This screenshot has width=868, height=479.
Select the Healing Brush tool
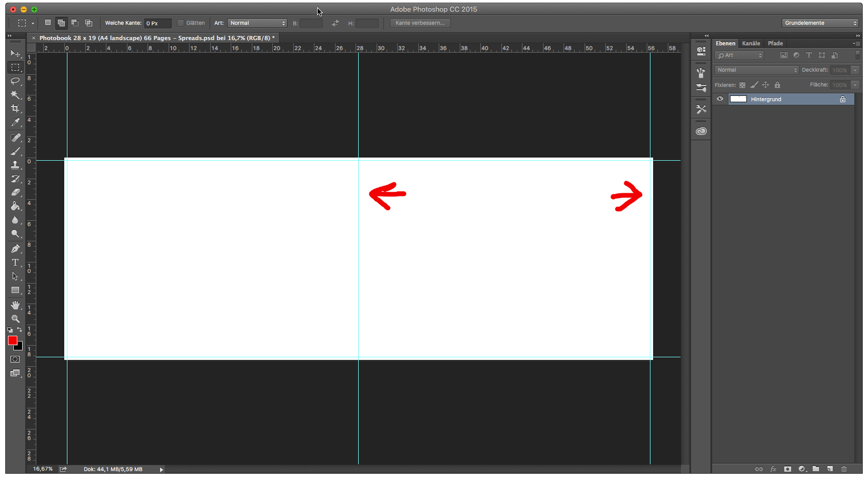click(x=15, y=137)
